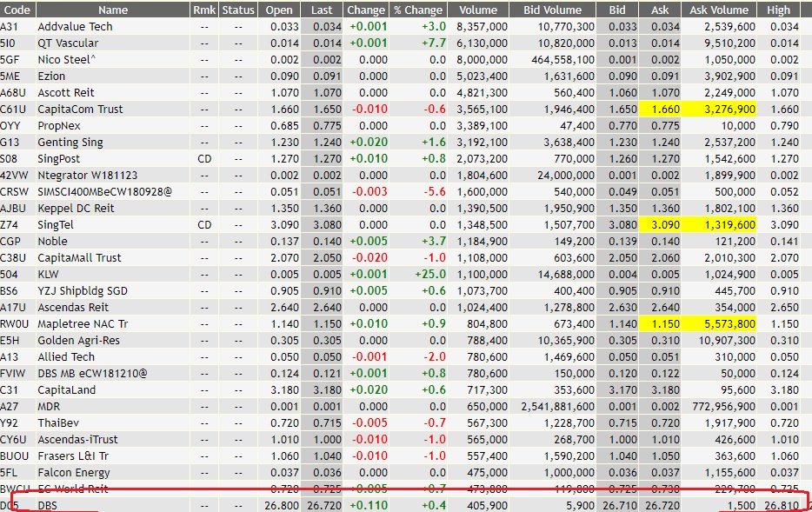Click the Falcon Energy name
The height and width of the screenshot is (512, 812).
74,473
